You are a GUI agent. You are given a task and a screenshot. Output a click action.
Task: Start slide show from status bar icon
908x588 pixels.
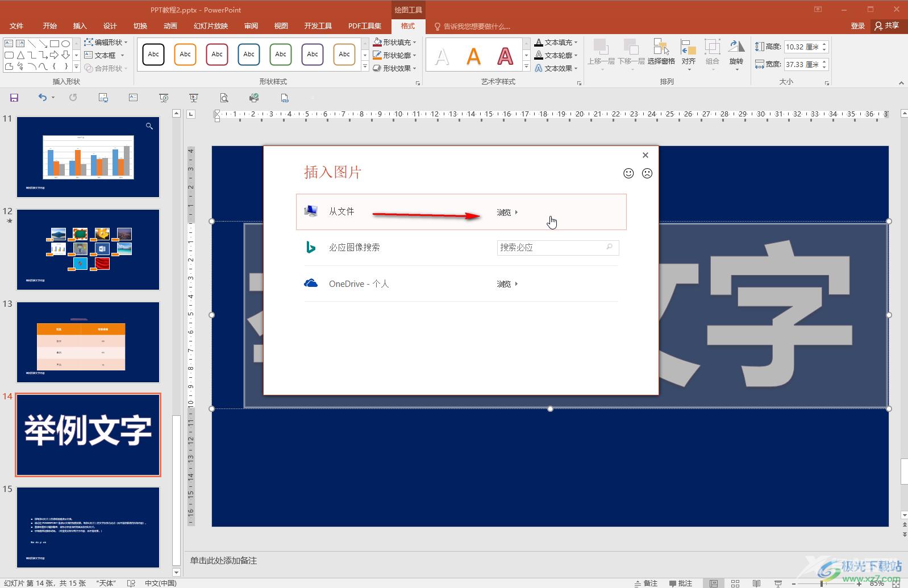778,583
